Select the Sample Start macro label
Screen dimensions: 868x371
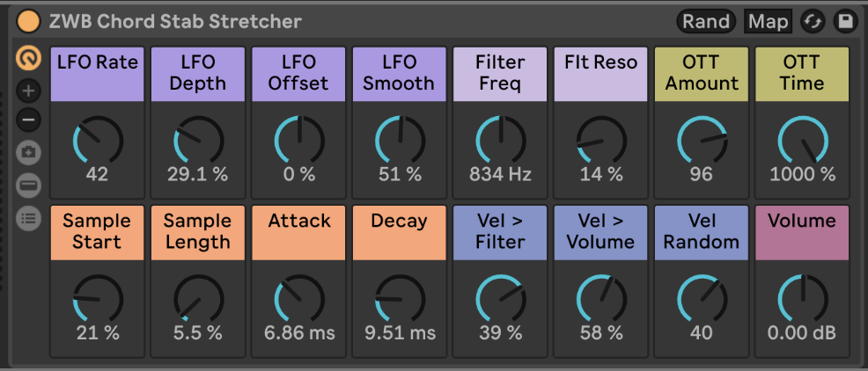[97, 232]
